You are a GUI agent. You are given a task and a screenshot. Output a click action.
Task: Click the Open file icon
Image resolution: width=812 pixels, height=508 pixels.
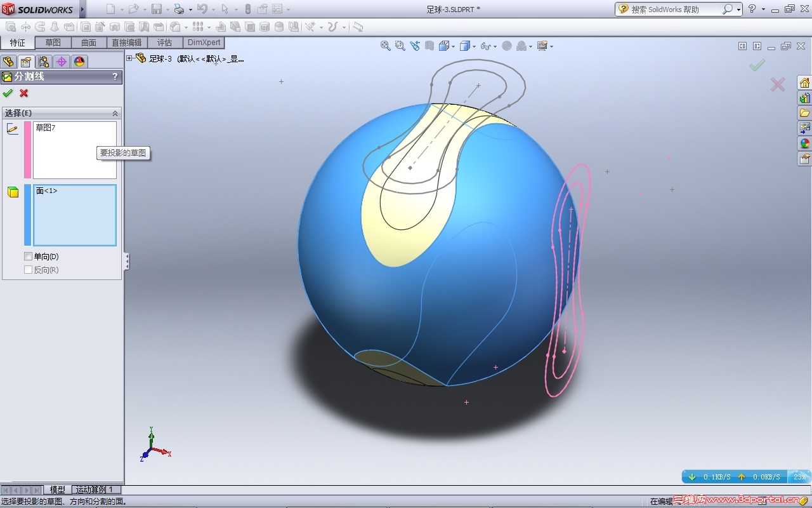point(133,9)
